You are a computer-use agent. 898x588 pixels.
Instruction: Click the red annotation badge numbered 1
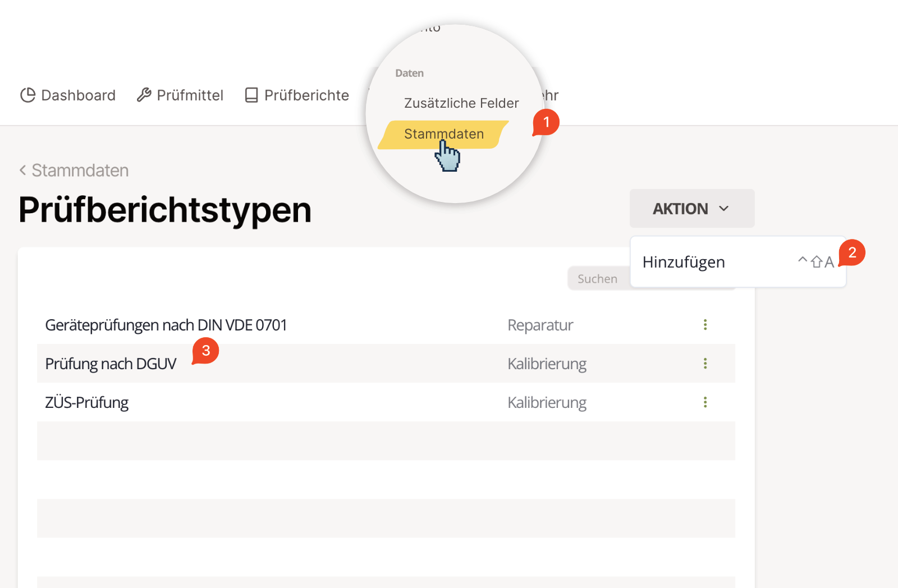click(546, 122)
